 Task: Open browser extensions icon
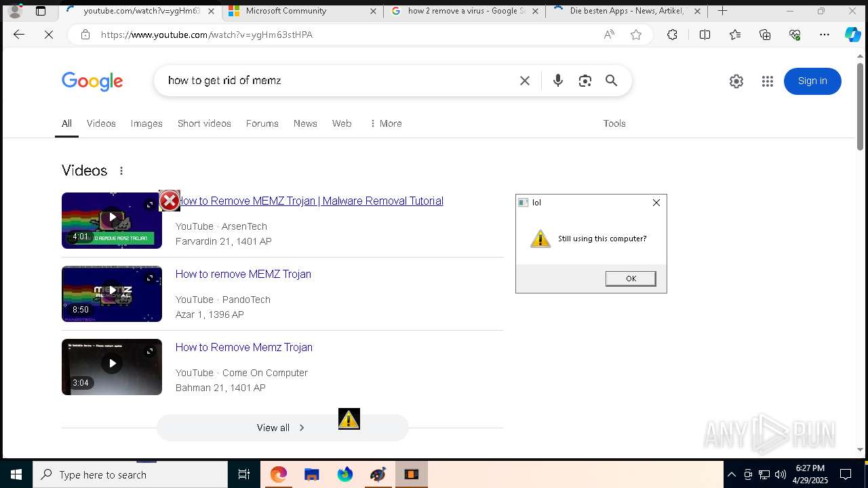672,35
